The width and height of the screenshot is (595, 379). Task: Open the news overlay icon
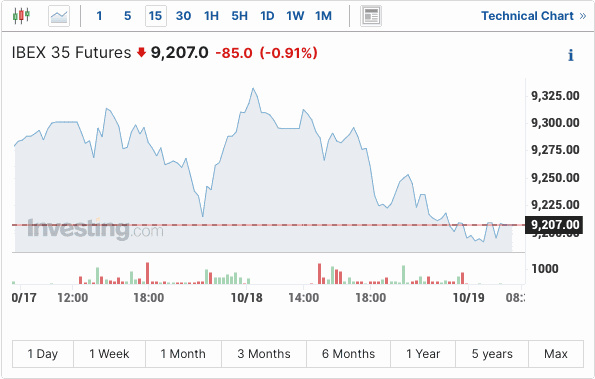coord(371,16)
